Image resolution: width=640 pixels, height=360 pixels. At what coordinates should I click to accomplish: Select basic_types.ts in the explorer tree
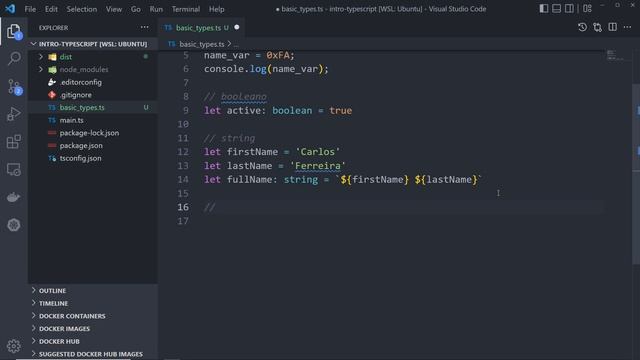(x=92, y=107)
